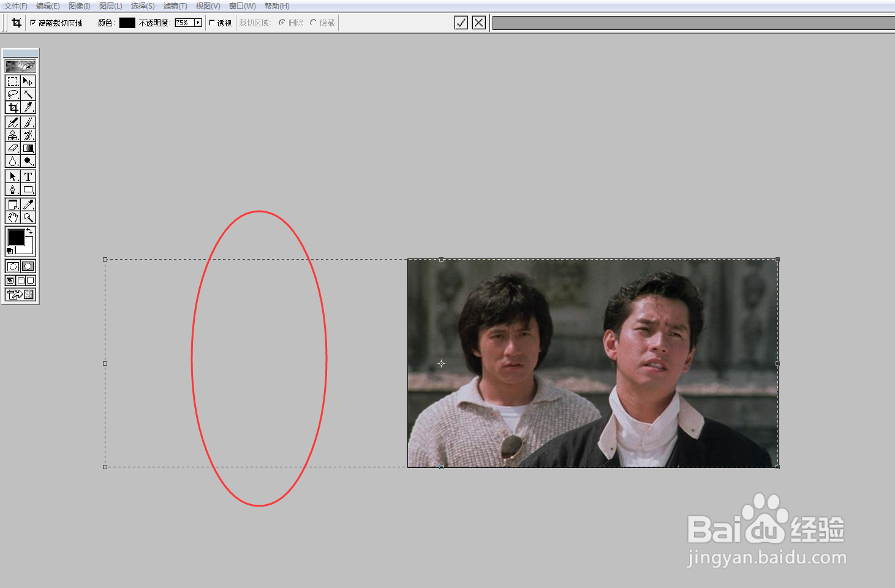Click the opacity 75% input field
This screenshot has height=588, width=895.
(184, 23)
